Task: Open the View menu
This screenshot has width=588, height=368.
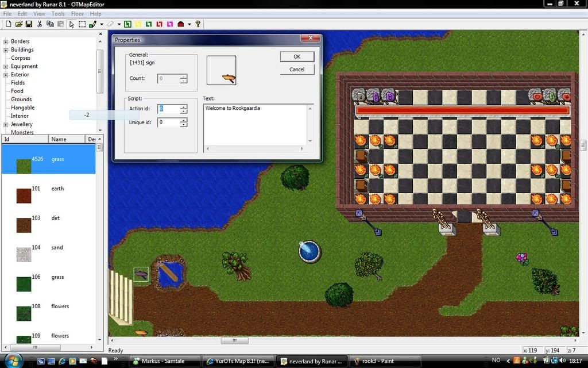Action: click(39, 14)
